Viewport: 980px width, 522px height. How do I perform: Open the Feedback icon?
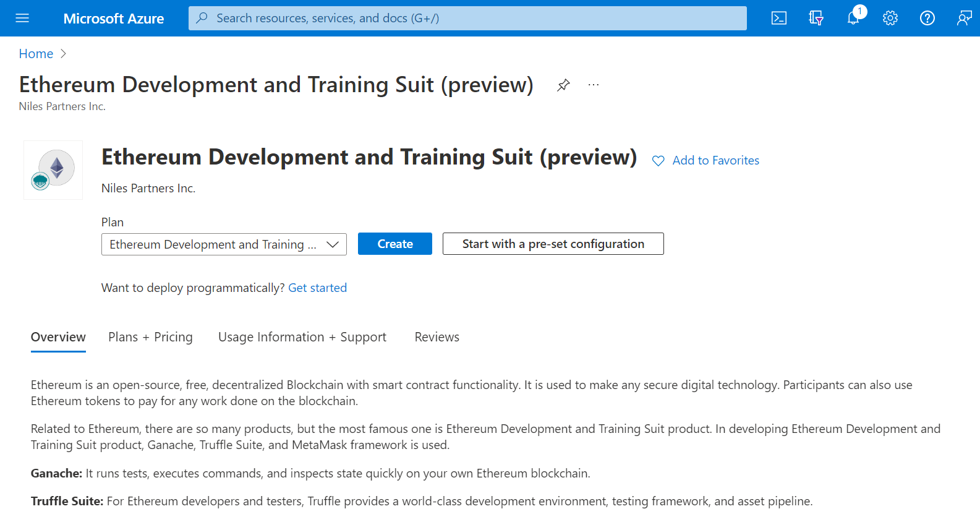click(x=964, y=18)
